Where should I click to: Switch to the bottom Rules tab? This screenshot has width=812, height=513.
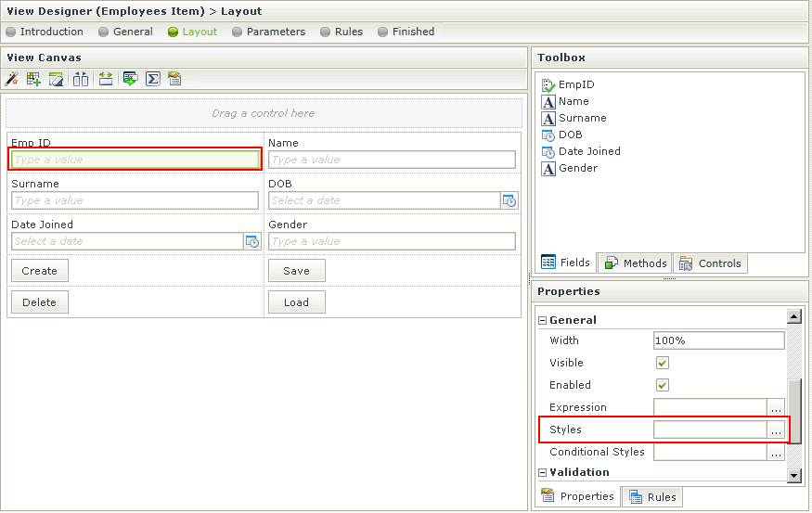click(x=652, y=497)
